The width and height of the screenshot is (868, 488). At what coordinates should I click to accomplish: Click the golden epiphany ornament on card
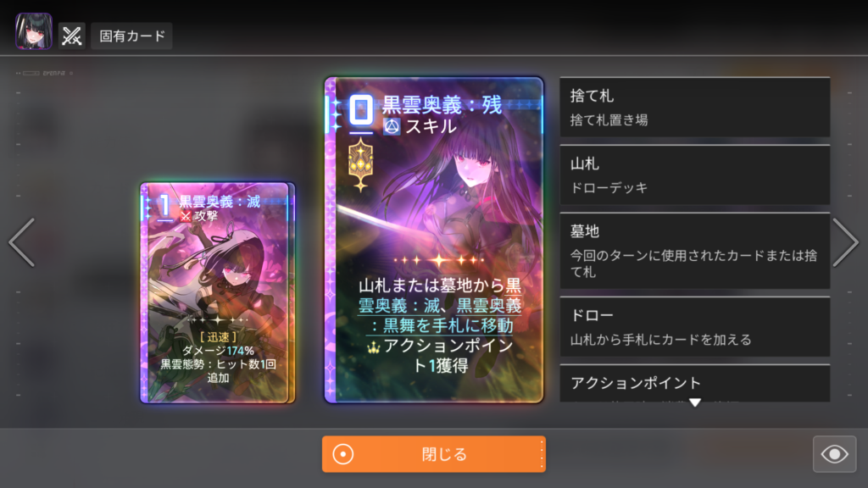tap(360, 165)
